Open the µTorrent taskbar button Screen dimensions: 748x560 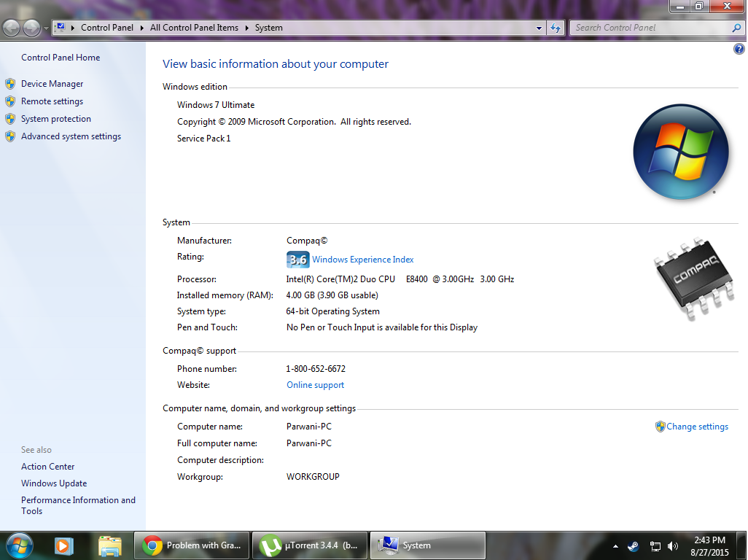pos(310,545)
